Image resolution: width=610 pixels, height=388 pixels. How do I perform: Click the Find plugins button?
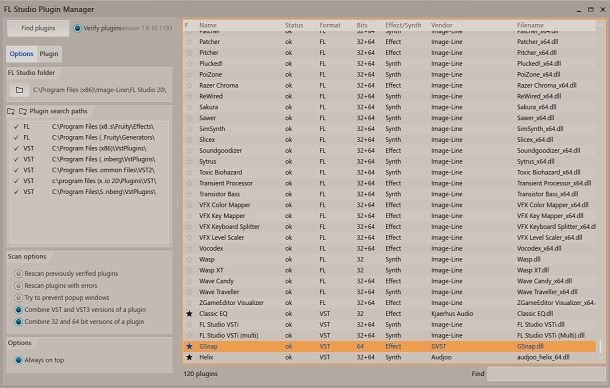[x=38, y=28]
